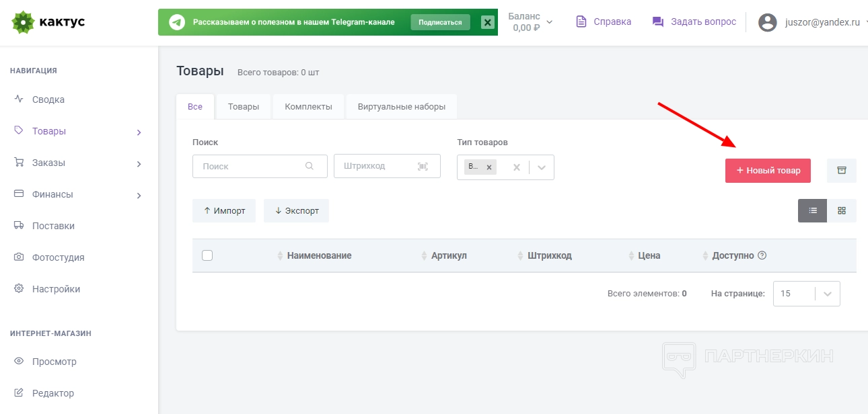Toggle the select-all checkbox in table header
The image size is (868, 414).
coord(207,255)
